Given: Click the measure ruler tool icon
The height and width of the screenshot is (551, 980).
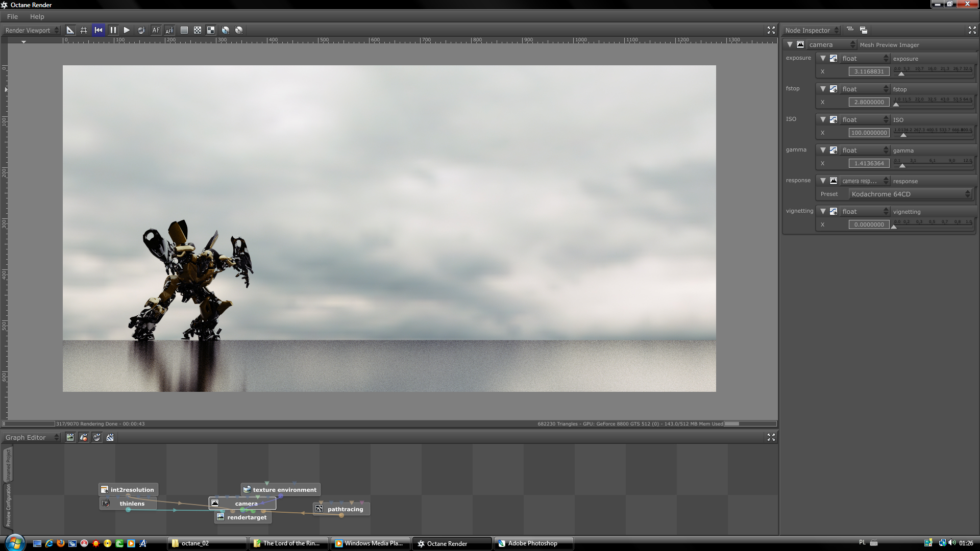Looking at the screenshot, I should tap(70, 30).
